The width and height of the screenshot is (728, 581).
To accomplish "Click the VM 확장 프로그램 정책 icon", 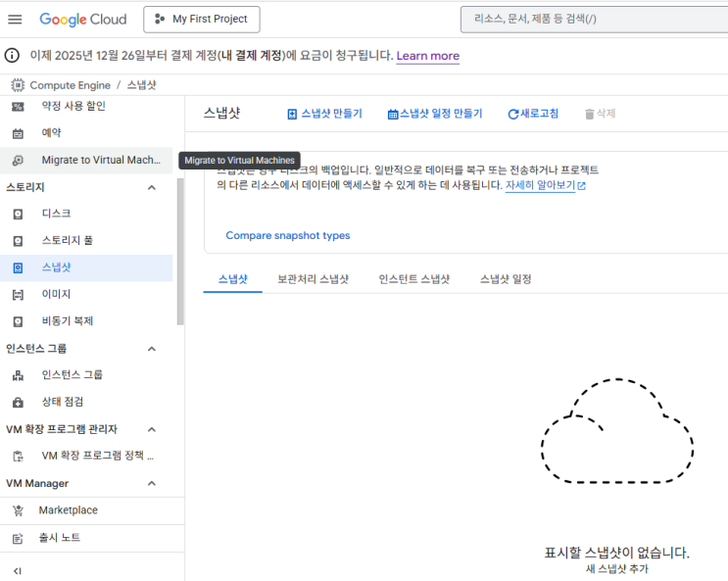I will pos(18,457).
